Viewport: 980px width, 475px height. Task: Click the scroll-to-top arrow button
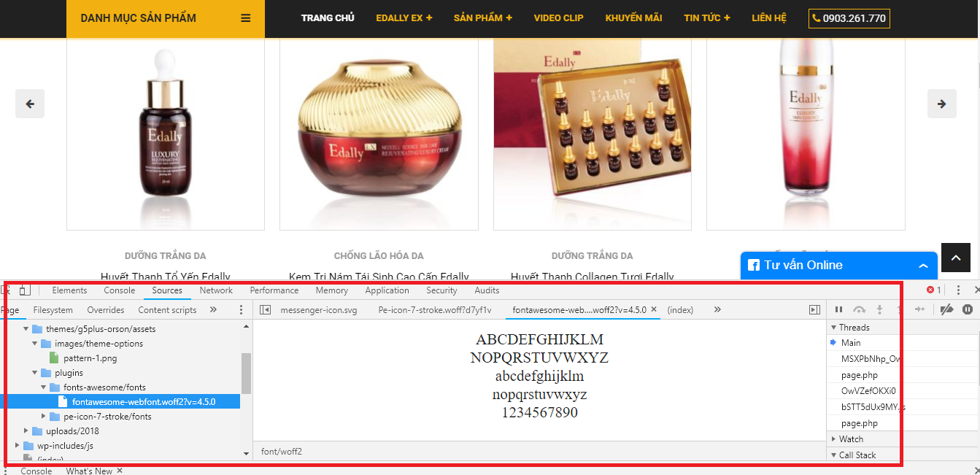[955, 258]
